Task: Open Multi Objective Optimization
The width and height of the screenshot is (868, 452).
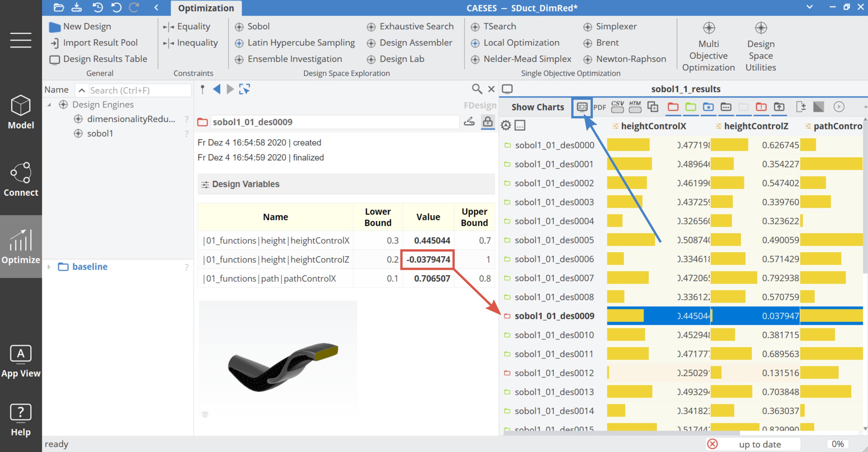Action: 708,47
